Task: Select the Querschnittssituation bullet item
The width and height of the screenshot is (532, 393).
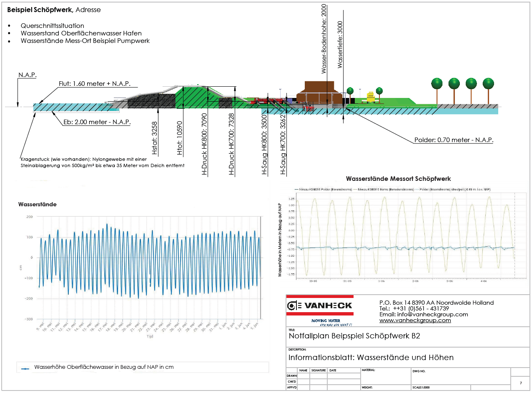Action: coord(52,26)
